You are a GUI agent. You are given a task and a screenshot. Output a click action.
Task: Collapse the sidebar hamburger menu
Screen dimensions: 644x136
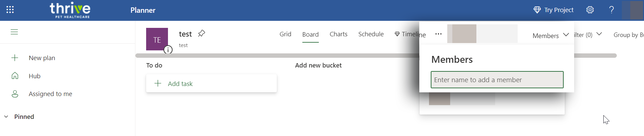tap(14, 32)
